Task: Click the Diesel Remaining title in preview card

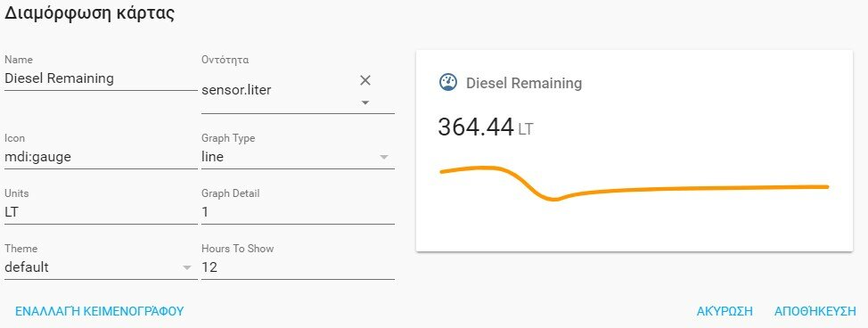Action: (x=524, y=83)
